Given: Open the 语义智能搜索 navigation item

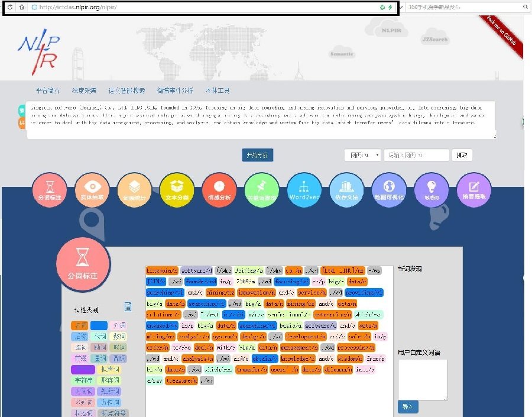Looking at the screenshot, I should click(x=126, y=90).
